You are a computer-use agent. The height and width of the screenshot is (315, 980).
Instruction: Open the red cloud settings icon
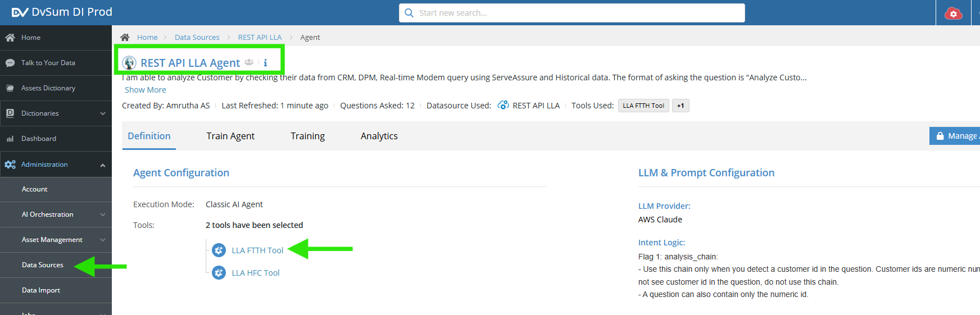(x=953, y=13)
